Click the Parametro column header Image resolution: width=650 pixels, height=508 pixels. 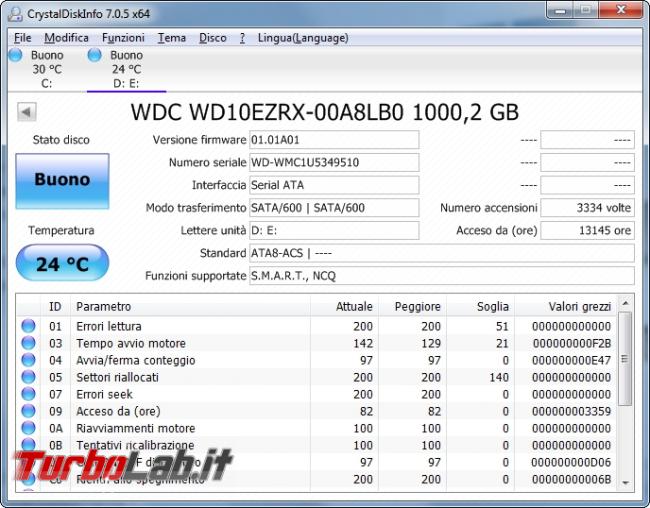pos(190,306)
